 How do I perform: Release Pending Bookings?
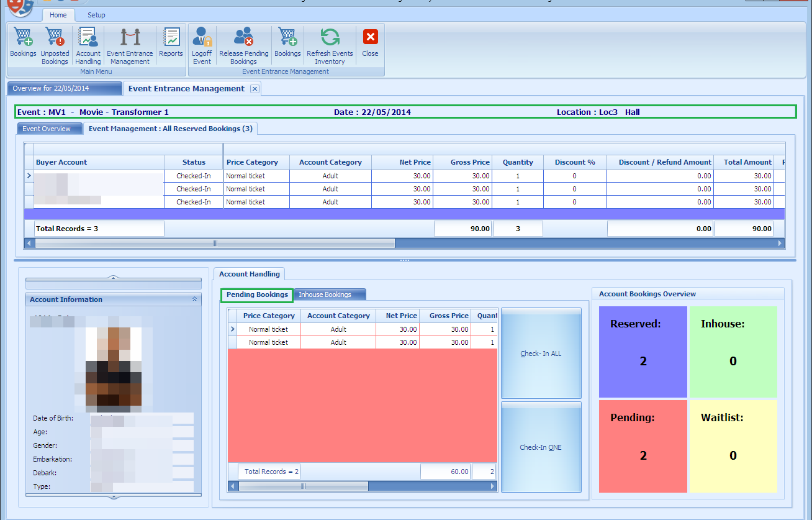[243, 43]
